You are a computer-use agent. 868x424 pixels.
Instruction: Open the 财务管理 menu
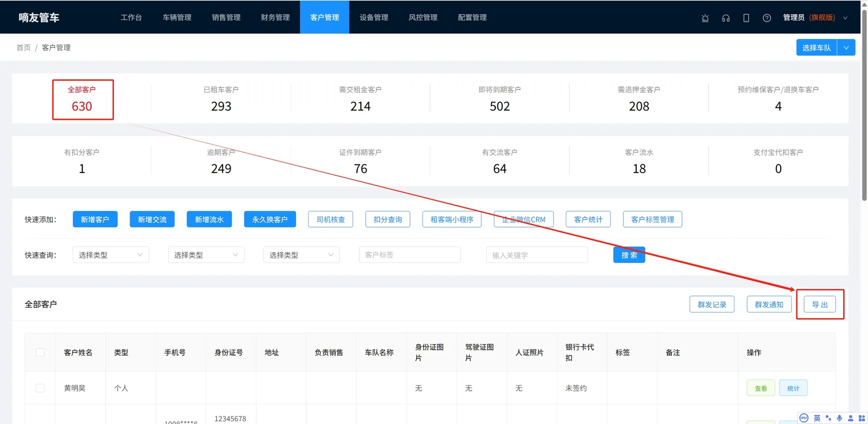click(x=276, y=17)
